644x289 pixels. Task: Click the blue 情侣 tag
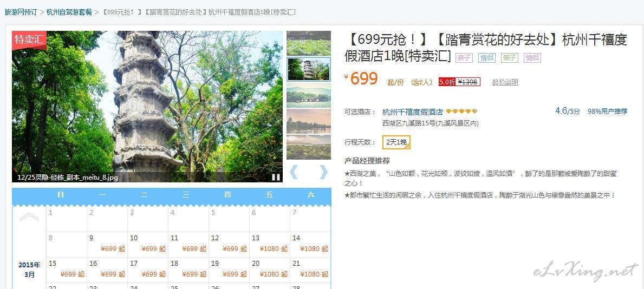pyautogui.click(x=487, y=57)
